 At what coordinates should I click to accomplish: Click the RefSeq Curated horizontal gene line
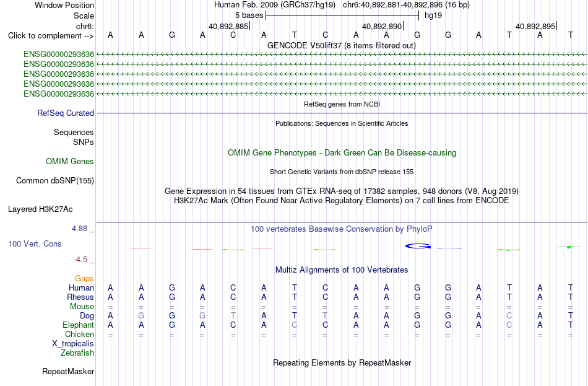(x=342, y=113)
